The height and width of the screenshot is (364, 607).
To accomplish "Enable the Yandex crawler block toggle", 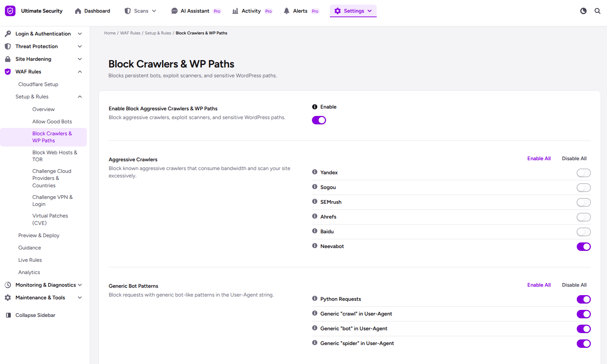I will pyautogui.click(x=584, y=173).
